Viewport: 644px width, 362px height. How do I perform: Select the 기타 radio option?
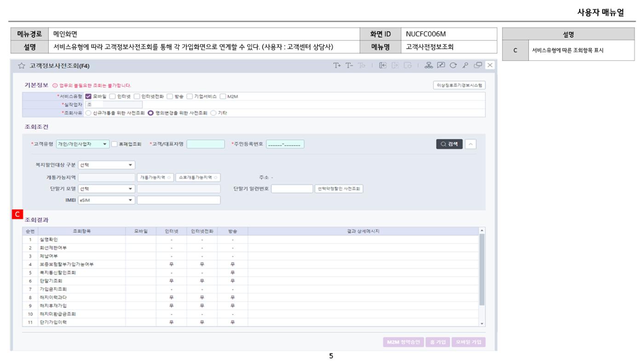coord(213,113)
